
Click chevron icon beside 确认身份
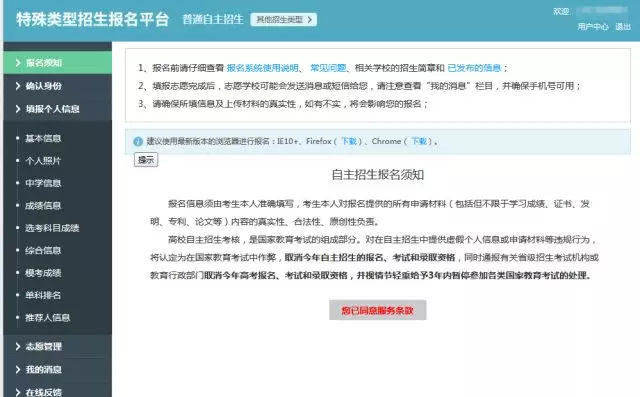tap(18, 86)
